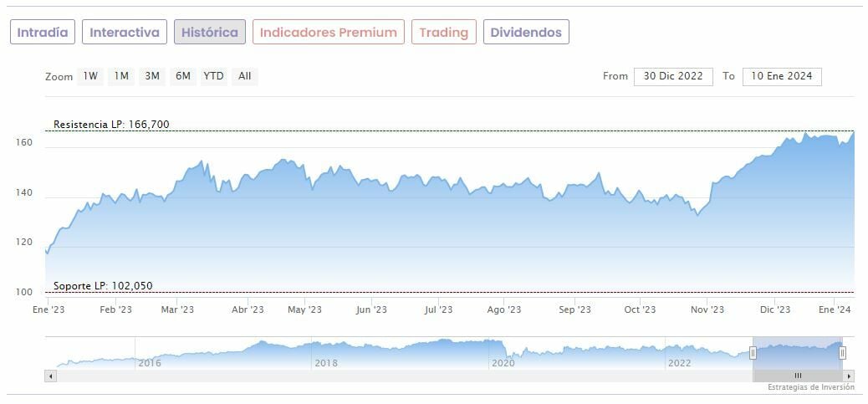Set zoom range to 1M

pos(121,76)
